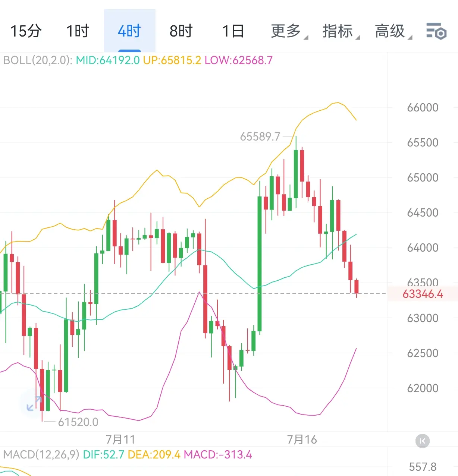Click the 7月11 date on time axis
The width and height of the screenshot is (458, 476).
[x=120, y=439]
